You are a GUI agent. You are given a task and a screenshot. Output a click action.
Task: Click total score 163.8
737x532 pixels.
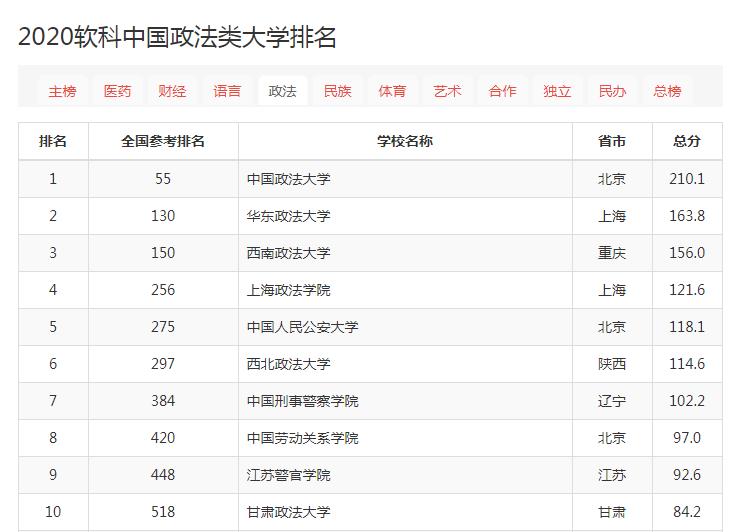[687, 216]
